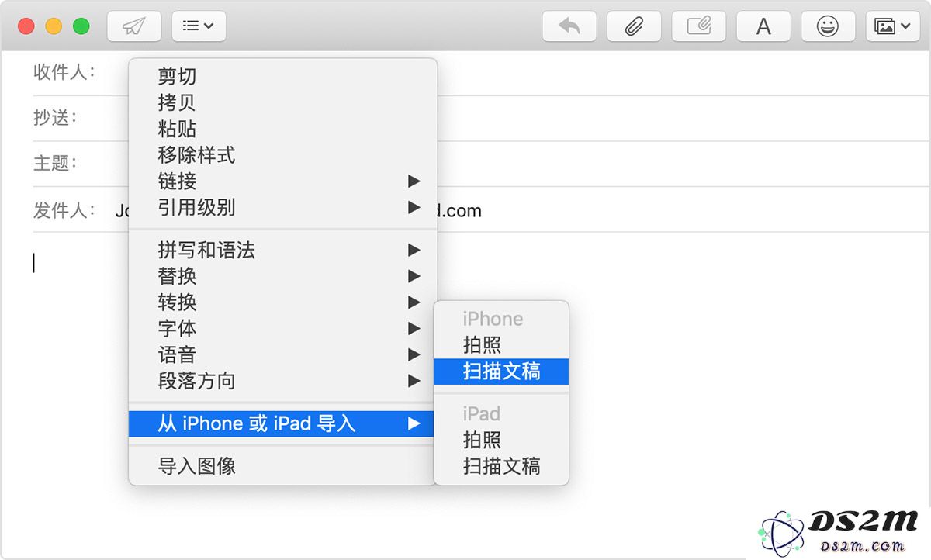This screenshot has width=931, height=560.
Task: Expand the 语音 submenu
Action: pyautogui.click(x=282, y=355)
